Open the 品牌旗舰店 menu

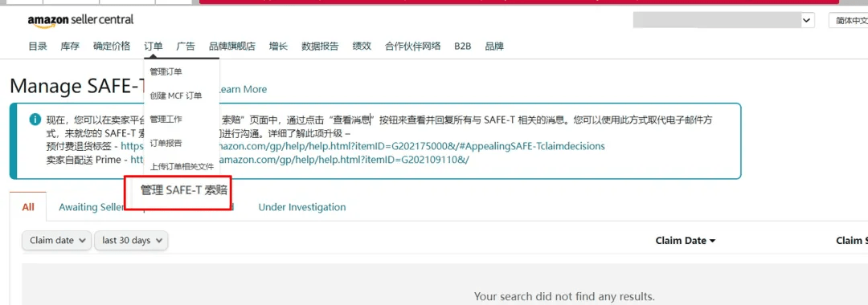tap(232, 47)
